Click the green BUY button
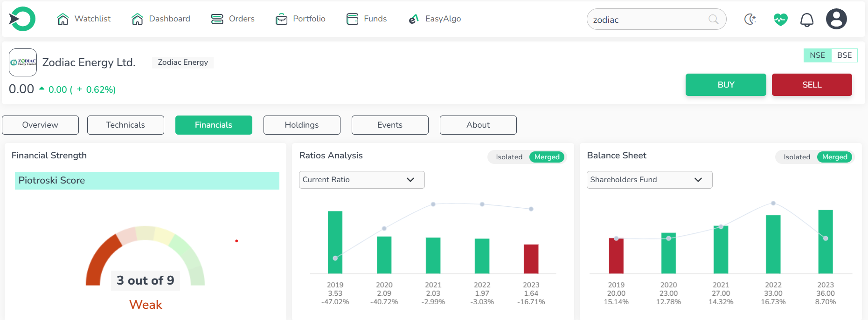Screen dimensions: 868x320 [x=726, y=85]
